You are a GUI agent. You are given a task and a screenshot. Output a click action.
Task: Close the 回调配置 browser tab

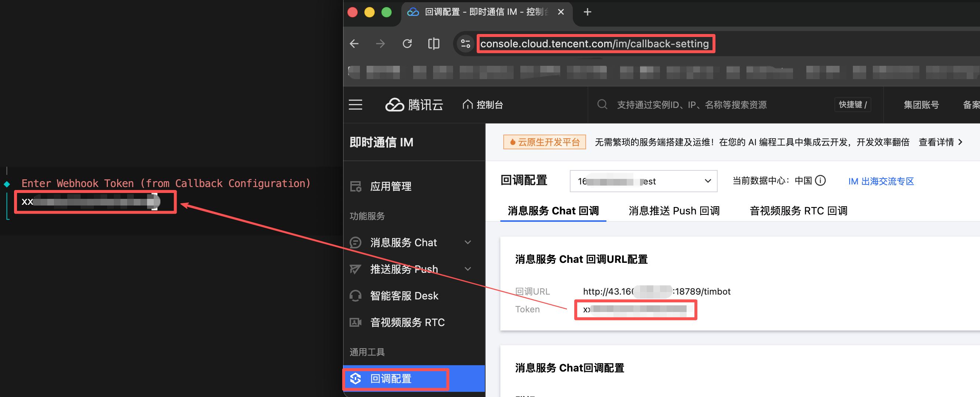tap(561, 12)
